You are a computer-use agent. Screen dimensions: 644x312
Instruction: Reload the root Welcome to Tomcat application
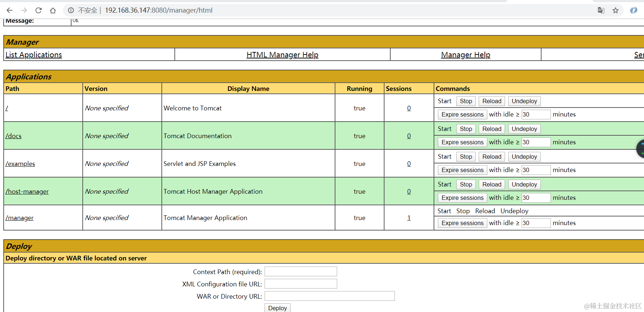click(x=492, y=101)
